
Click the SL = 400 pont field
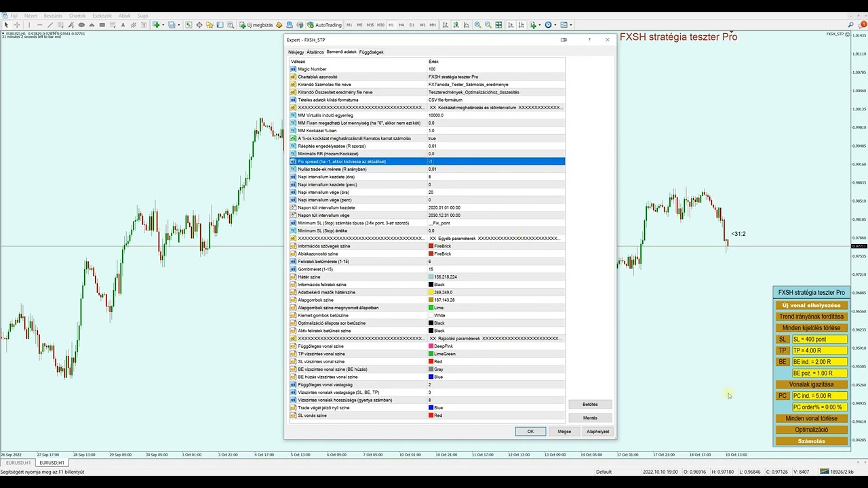pyautogui.click(x=820, y=340)
